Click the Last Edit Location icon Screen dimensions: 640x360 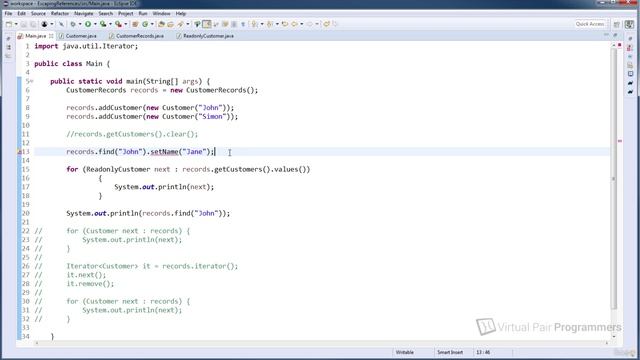(285, 24)
